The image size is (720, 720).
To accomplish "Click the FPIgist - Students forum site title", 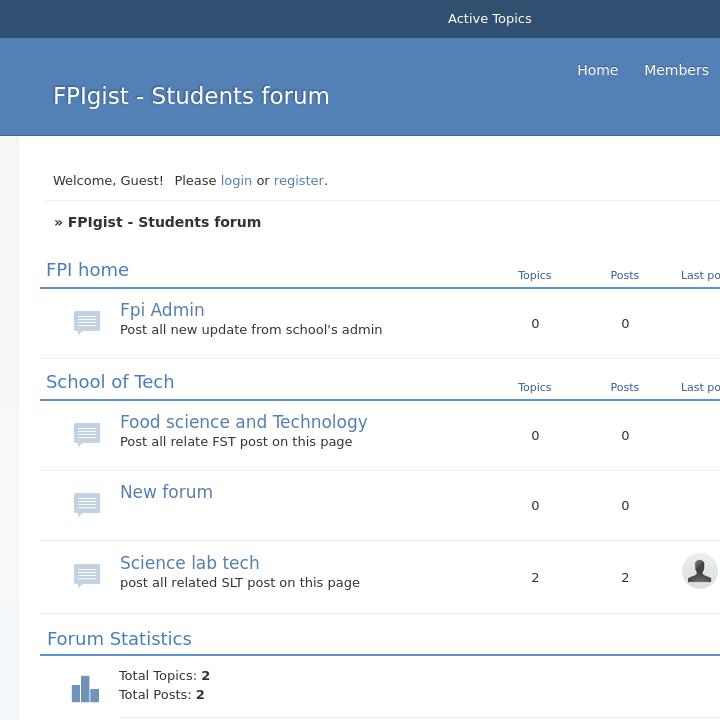I will coord(191,96).
